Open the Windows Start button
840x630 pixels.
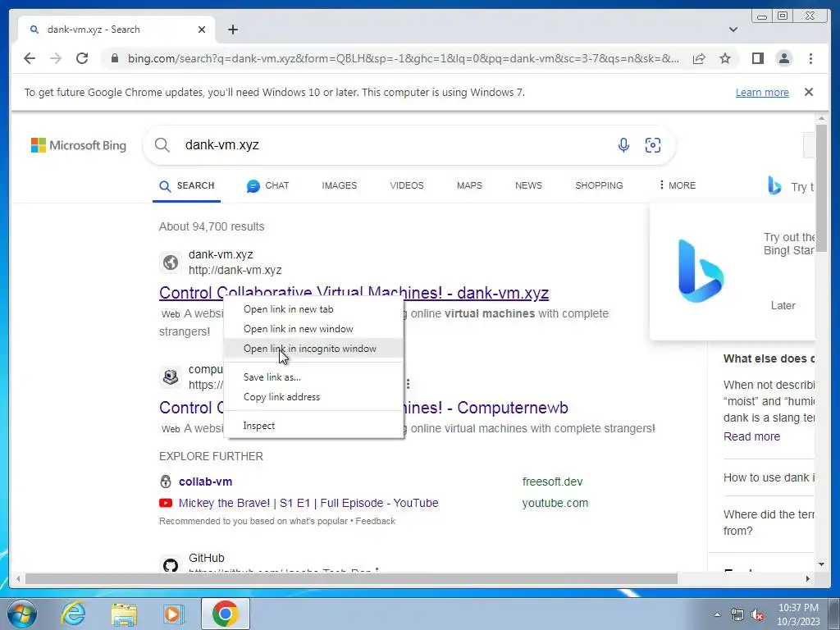[x=21, y=614]
